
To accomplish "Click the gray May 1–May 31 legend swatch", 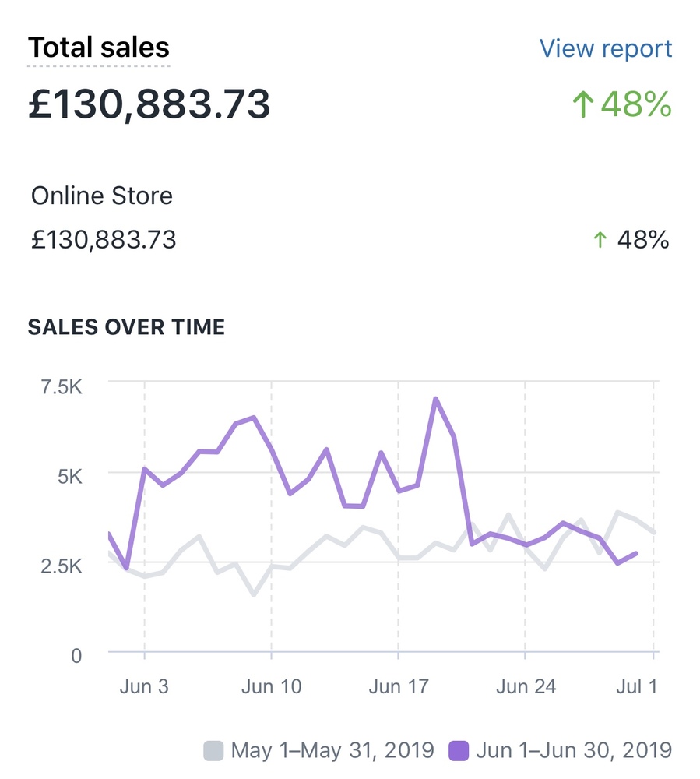I will click(x=213, y=750).
